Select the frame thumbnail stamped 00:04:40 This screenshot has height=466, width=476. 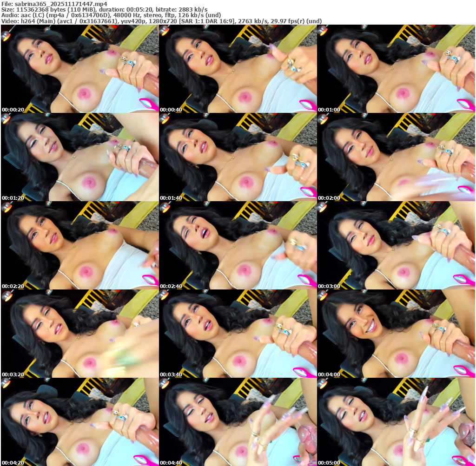(x=238, y=422)
